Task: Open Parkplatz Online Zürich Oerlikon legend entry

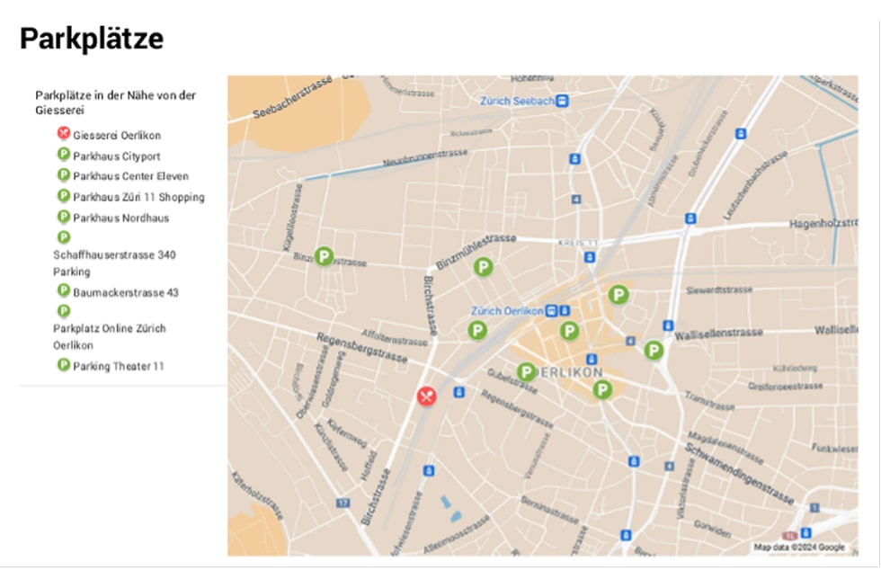Action: click(x=110, y=337)
